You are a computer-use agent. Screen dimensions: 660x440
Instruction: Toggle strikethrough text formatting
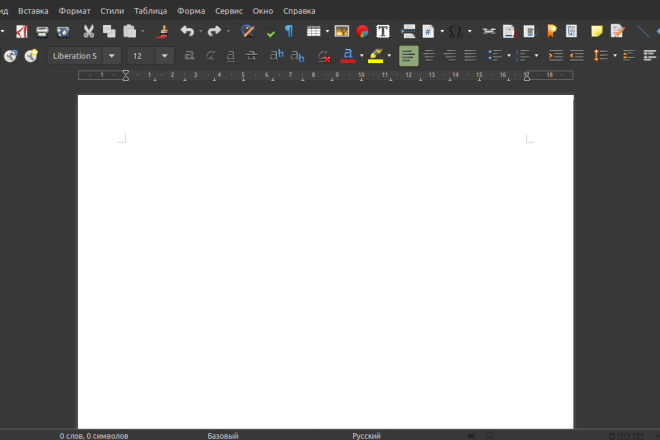coord(251,56)
